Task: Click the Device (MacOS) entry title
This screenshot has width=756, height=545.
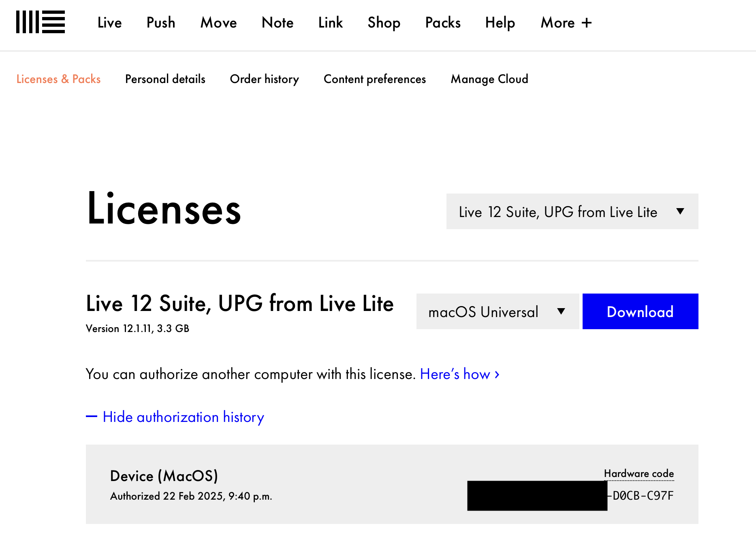Action: pyautogui.click(x=164, y=476)
